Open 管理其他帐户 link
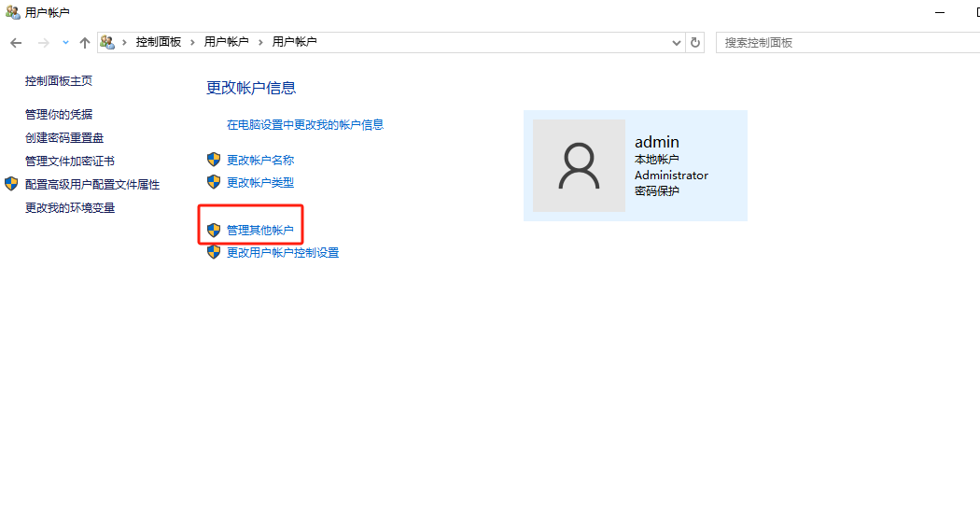 (x=260, y=230)
